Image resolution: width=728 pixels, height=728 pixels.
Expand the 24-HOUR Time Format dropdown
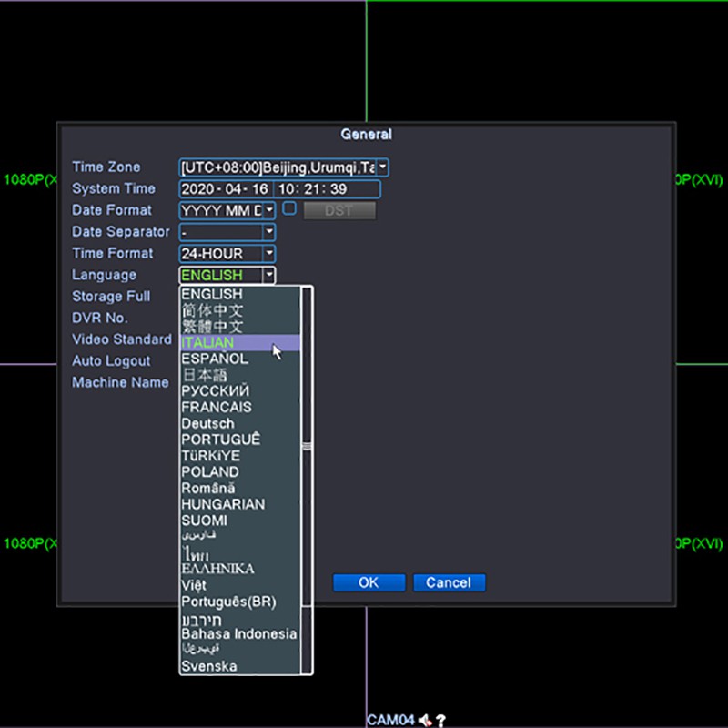click(269, 254)
